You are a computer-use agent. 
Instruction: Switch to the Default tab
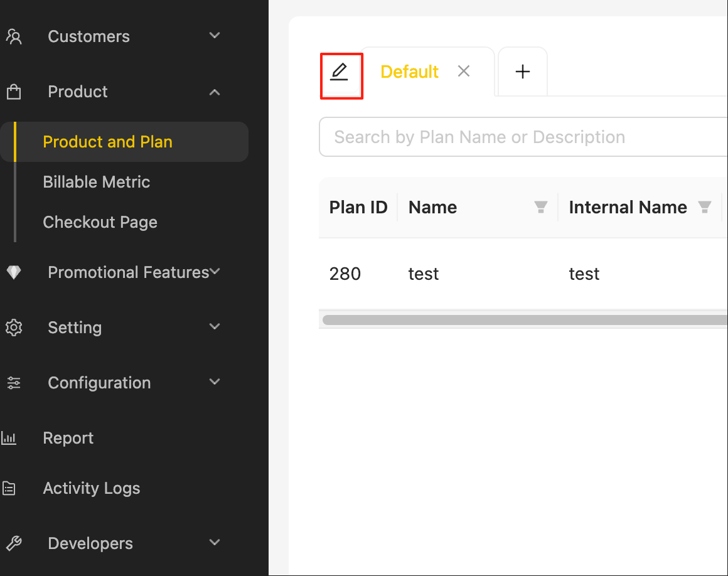coord(409,72)
